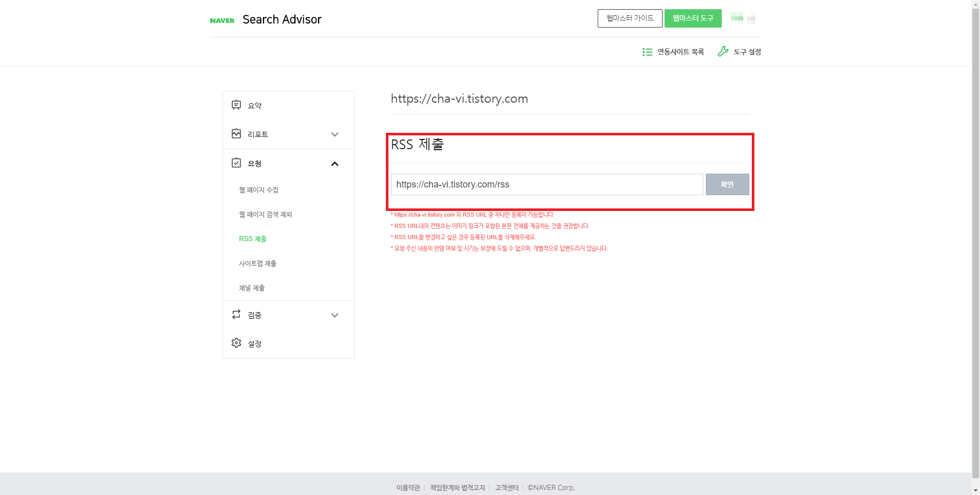This screenshot has height=495, width=980.
Task: Click the 리포트 chart icon
Action: pos(236,133)
